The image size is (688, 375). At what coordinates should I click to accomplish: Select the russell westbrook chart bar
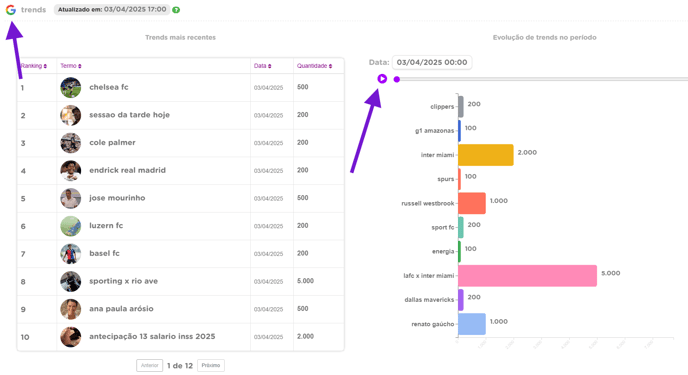pyautogui.click(x=472, y=203)
